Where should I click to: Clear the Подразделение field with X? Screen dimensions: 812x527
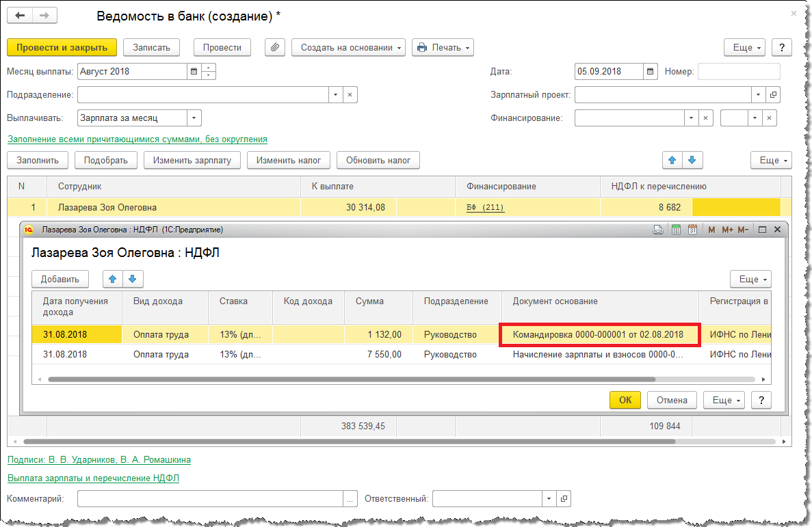coord(350,95)
